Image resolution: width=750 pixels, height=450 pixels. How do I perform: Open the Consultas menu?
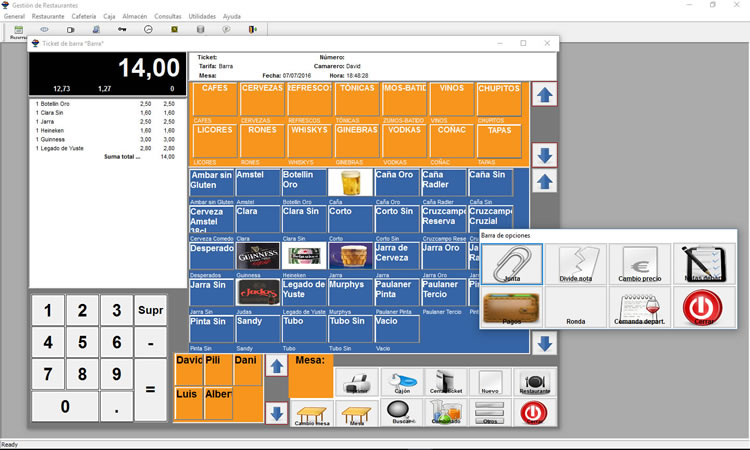168,16
